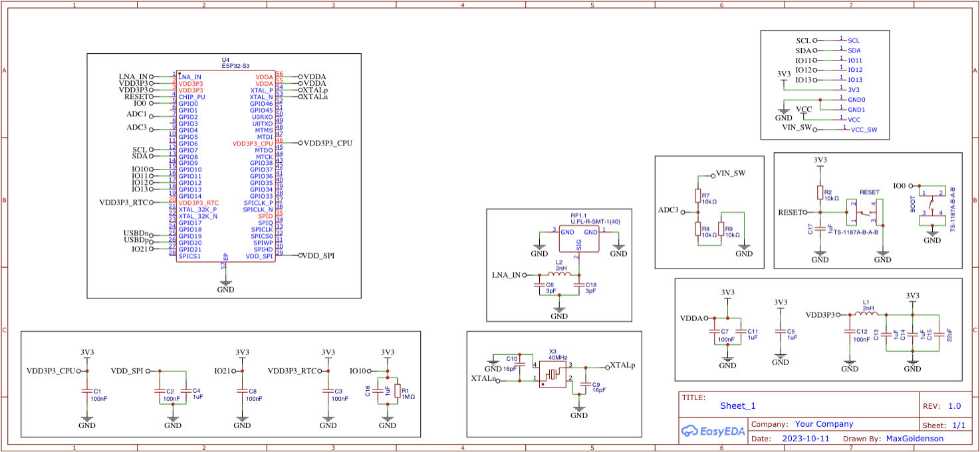
Task: Click the VDD_SPI net label right of U4
Action: (319, 256)
